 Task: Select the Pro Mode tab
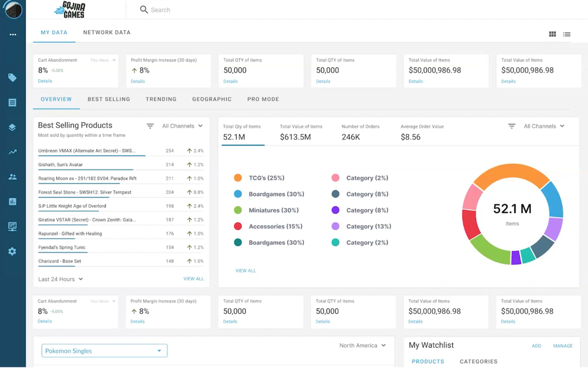[x=263, y=99]
